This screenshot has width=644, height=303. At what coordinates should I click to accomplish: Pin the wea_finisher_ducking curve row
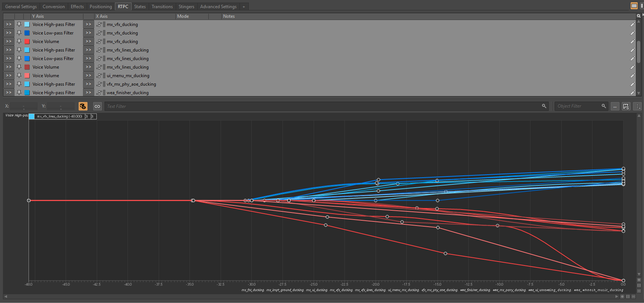19,93
